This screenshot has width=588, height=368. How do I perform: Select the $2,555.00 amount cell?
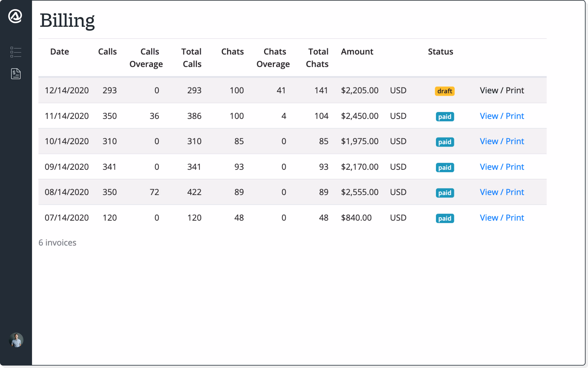[x=359, y=192]
